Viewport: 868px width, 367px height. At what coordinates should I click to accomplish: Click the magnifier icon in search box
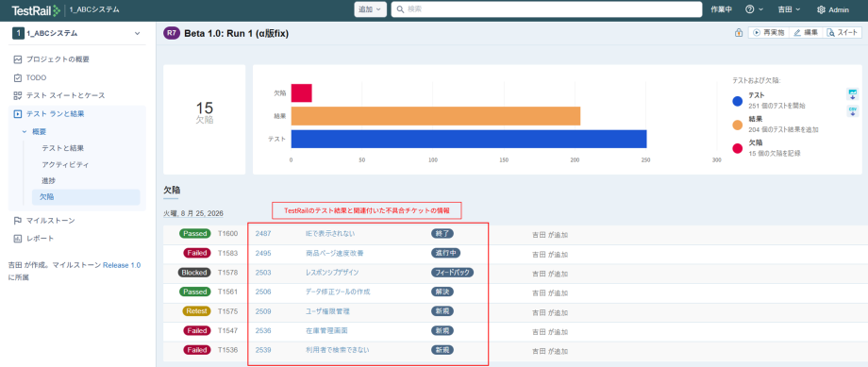tap(401, 9)
